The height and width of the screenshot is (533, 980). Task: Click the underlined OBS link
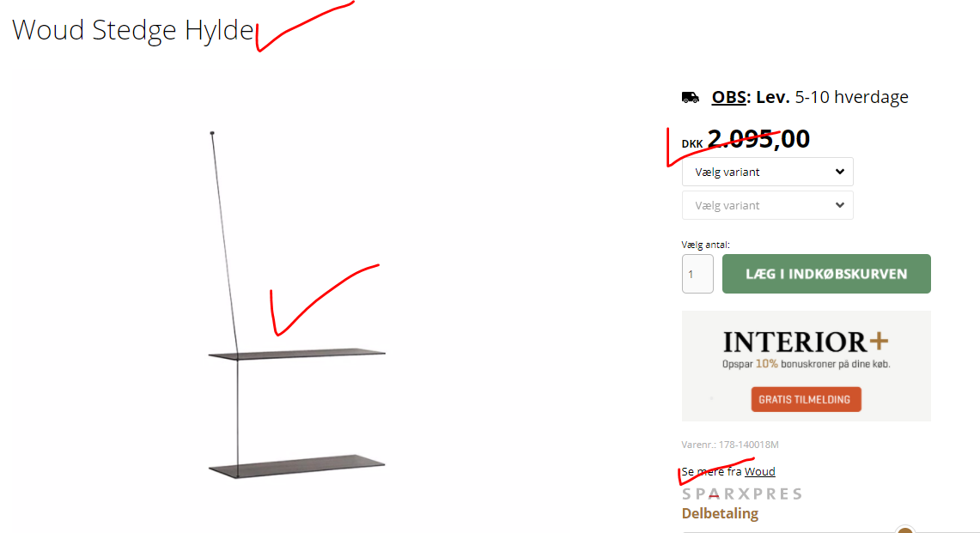(728, 97)
